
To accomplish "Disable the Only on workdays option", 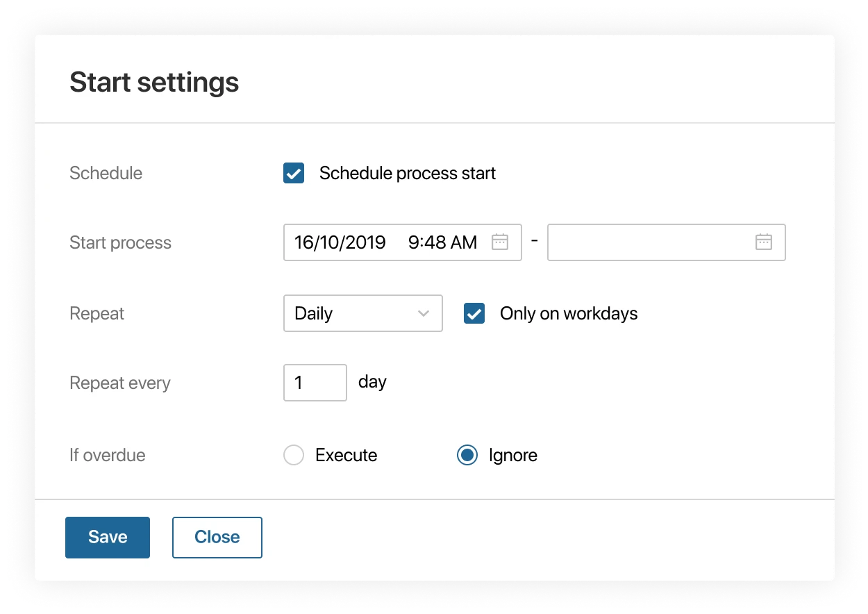I will tap(474, 313).
